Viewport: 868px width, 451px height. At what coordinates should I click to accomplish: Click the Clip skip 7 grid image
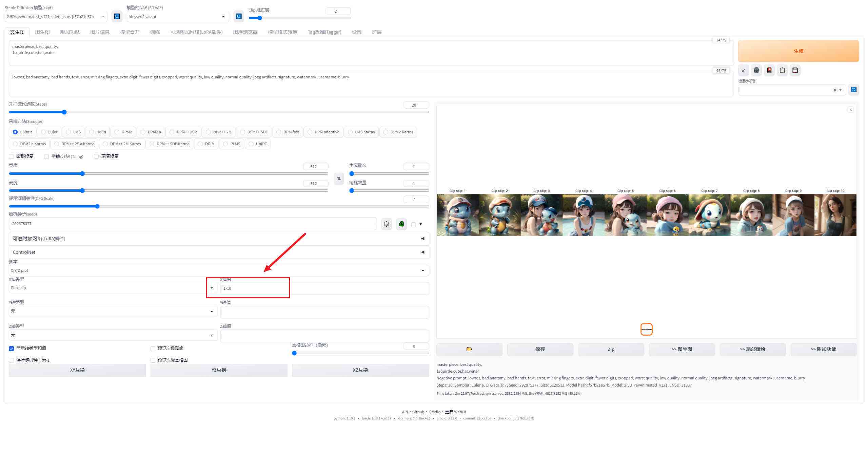coord(709,215)
